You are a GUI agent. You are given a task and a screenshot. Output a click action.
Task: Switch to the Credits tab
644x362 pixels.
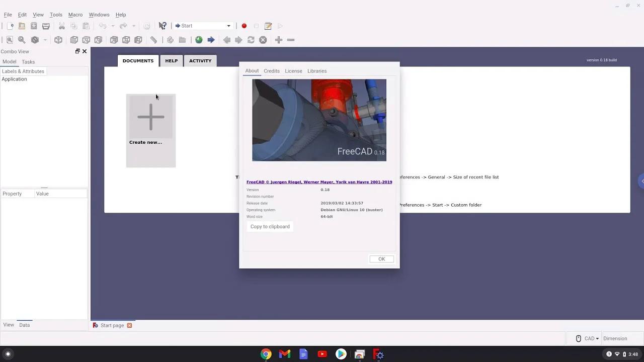tap(272, 71)
